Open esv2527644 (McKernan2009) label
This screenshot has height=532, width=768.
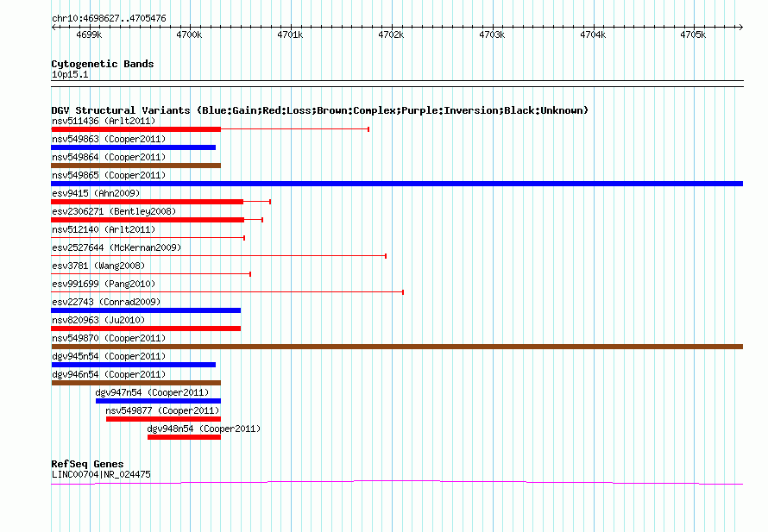[116, 247]
